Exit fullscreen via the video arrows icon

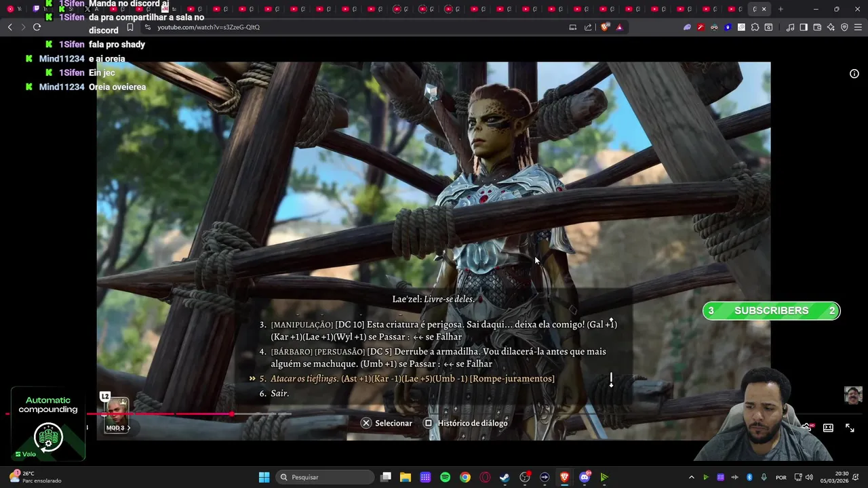tap(850, 428)
